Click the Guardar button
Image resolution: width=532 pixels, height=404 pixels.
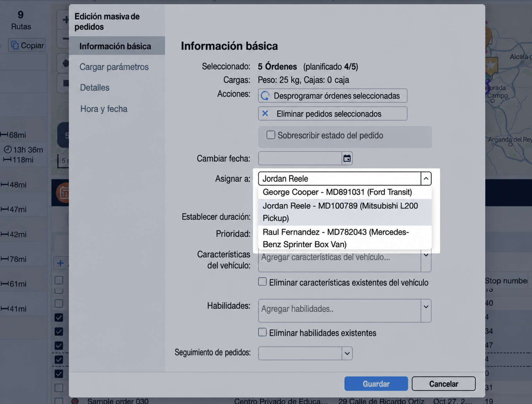point(376,383)
